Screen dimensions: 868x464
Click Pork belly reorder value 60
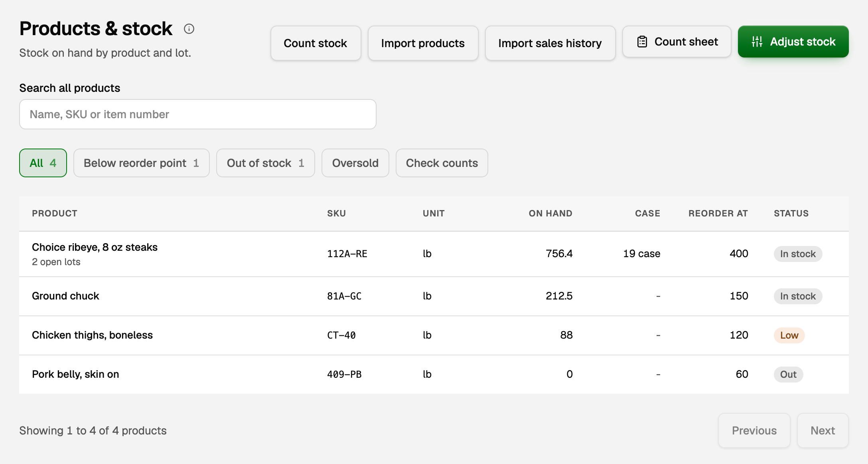(x=742, y=374)
